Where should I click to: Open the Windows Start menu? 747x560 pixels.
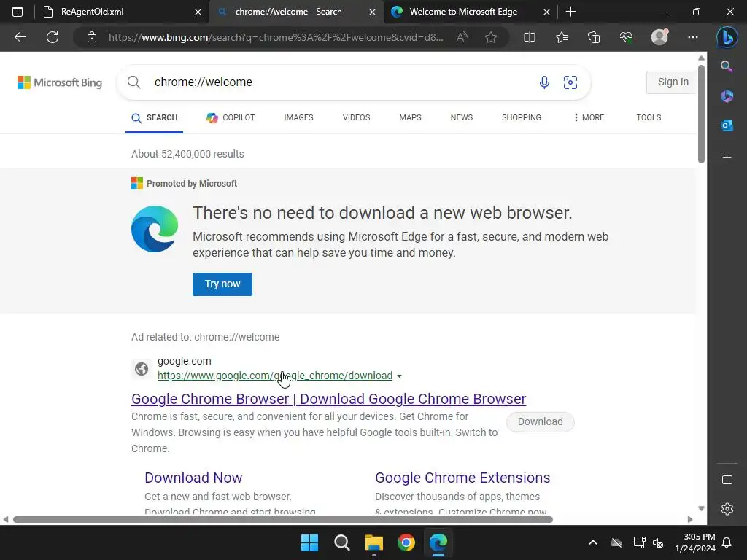click(309, 542)
